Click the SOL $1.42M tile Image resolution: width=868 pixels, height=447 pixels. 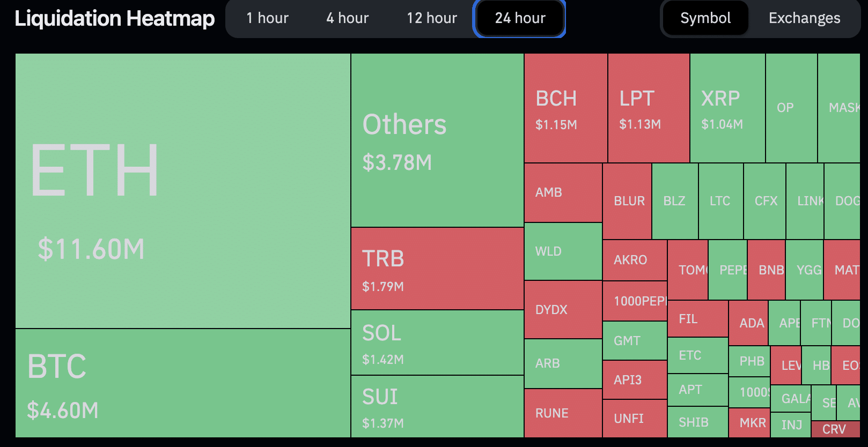pos(437,342)
